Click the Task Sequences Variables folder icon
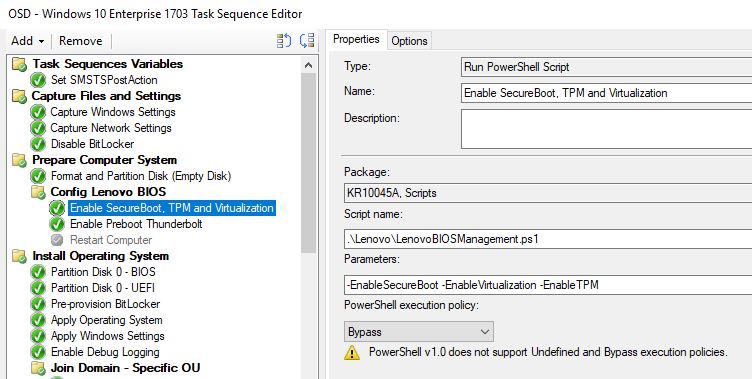The image size is (752, 379). click(20, 64)
